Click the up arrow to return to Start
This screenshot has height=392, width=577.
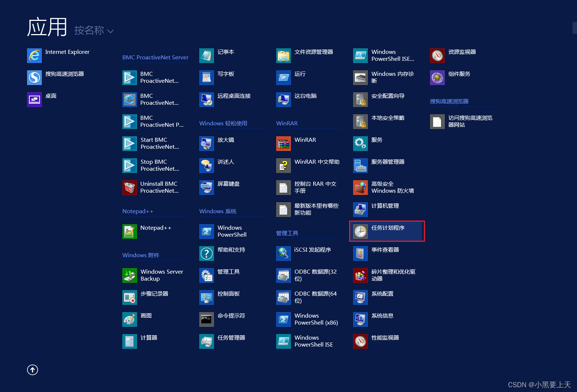coord(33,370)
